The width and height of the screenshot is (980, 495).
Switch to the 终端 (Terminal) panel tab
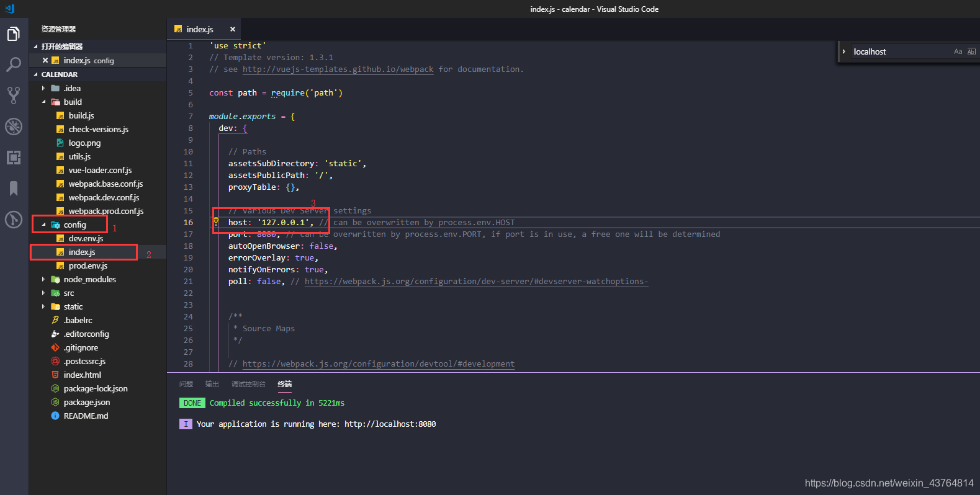click(x=285, y=384)
